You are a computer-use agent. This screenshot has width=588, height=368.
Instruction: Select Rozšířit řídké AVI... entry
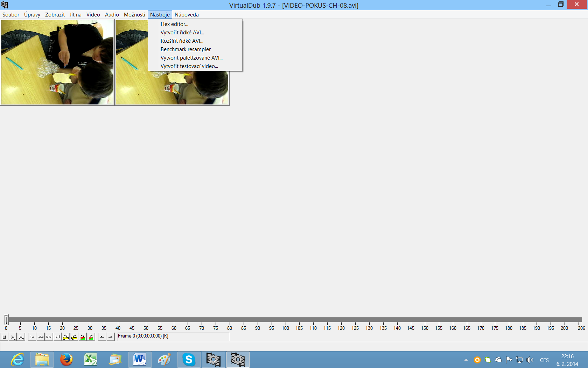195,41
